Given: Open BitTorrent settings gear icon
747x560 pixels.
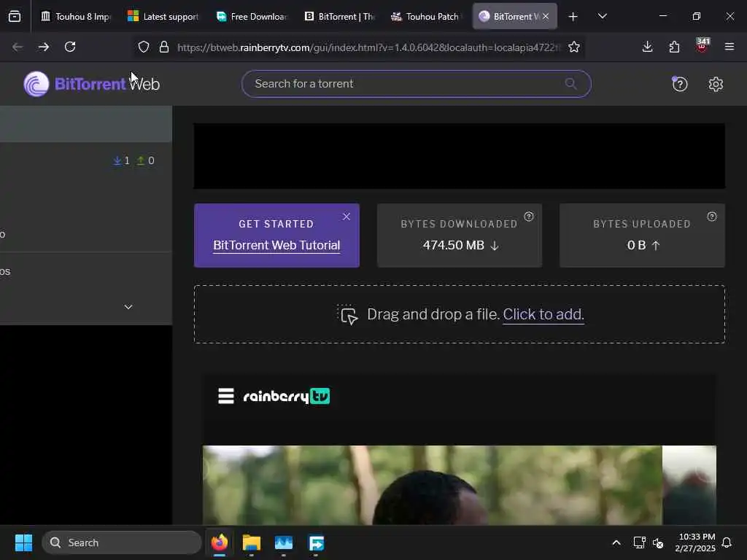Looking at the screenshot, I should click(716, 85).
